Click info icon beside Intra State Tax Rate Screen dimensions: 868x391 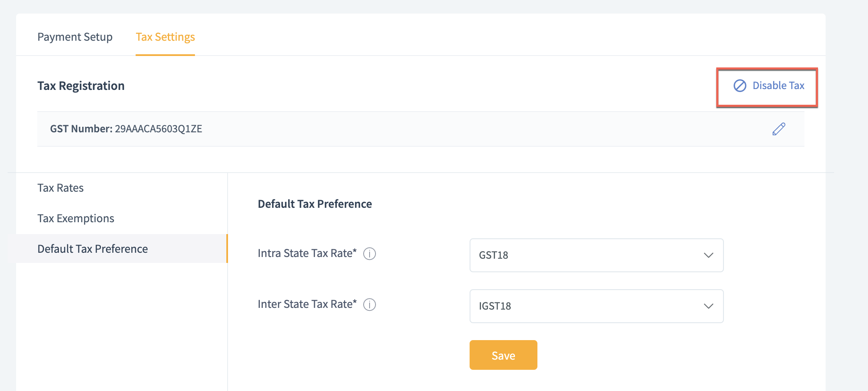[370, 254]
